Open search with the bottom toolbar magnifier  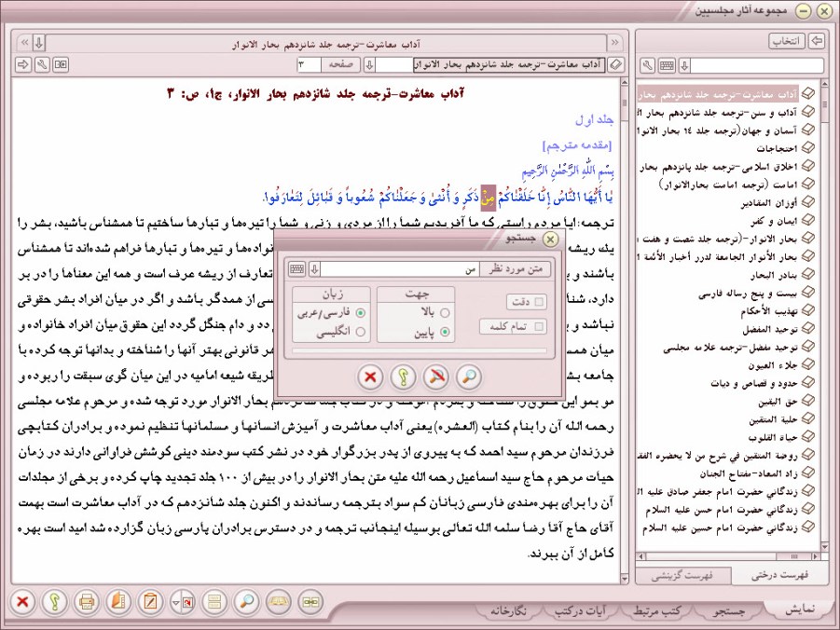point(246,602)
